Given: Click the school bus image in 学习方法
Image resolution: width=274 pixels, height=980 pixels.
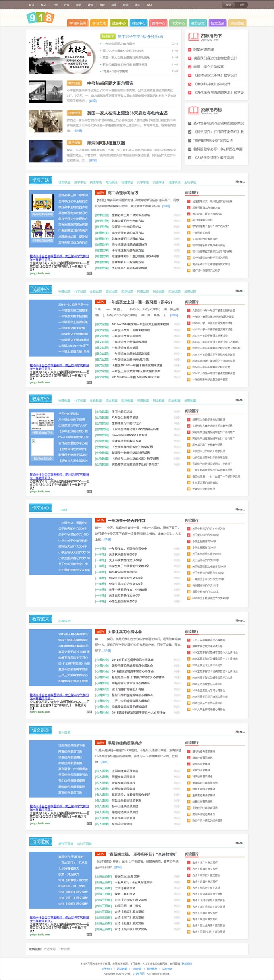Looking at the screenshot, I should [43, 203].
